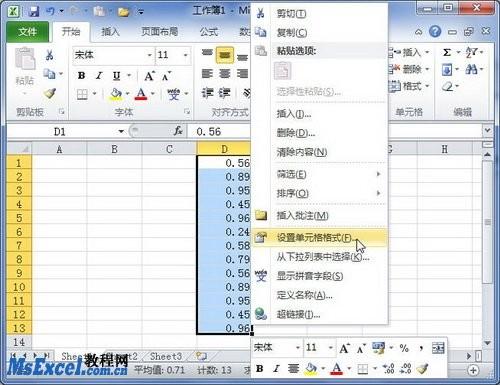Click the Find binoculars icon
The width and height of the screenshot is (500, 385).
(x=471, y=69)
